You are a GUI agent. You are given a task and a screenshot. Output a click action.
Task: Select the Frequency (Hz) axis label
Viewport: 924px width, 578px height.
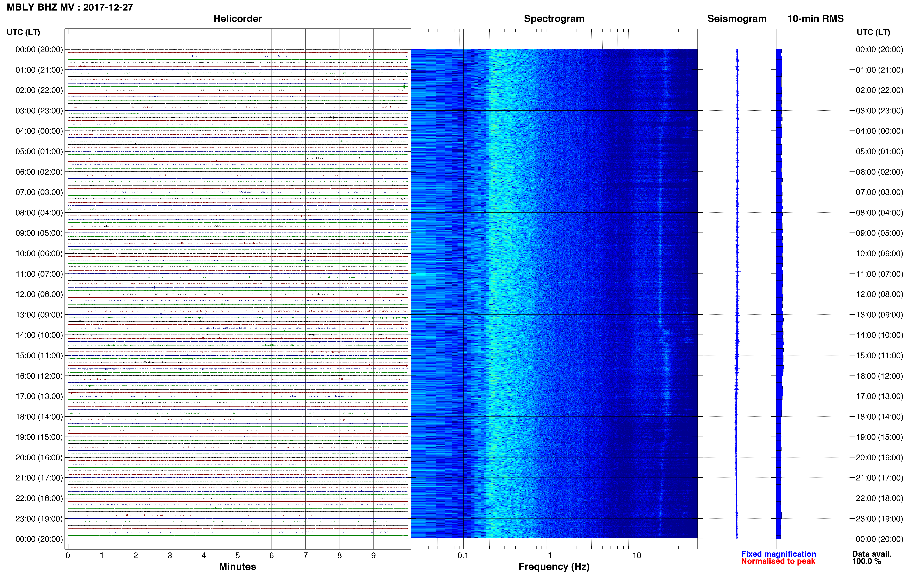click(x=554, y=566)
